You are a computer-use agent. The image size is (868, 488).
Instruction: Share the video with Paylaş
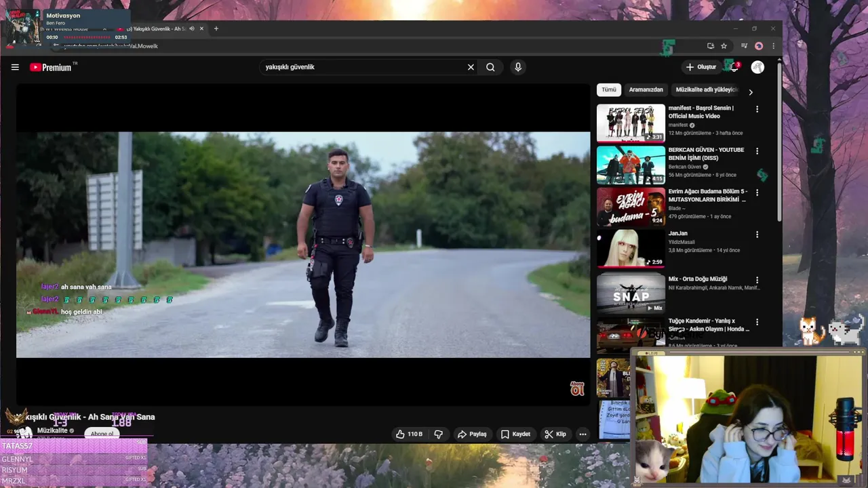[x=472, y=434]
